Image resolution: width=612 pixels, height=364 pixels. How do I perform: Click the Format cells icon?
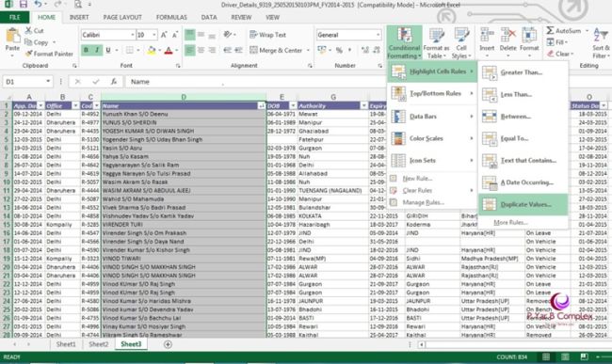529,35
